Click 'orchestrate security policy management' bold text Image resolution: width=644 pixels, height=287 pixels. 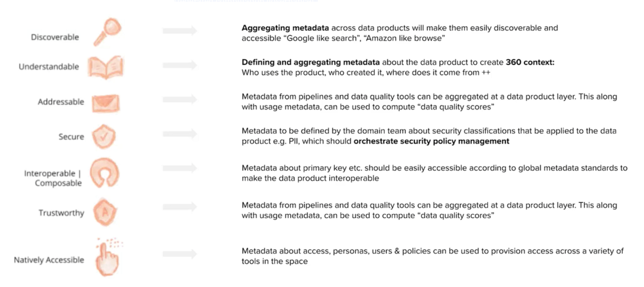(x=431, y=141)
